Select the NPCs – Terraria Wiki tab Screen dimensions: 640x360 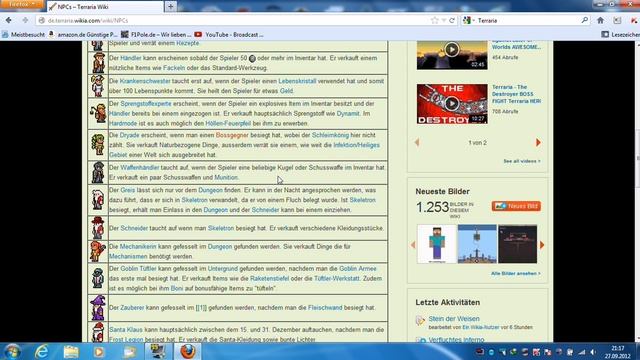coord(104,7)
